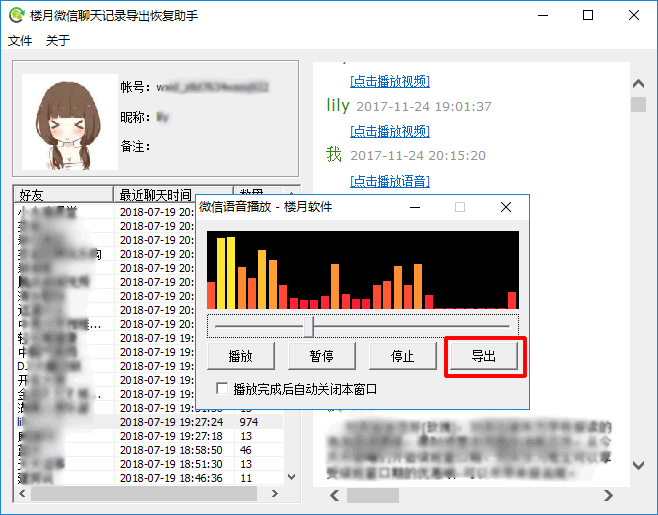Click the audio spectrum visualization
The image size is (658, 515).
point(363,270)
